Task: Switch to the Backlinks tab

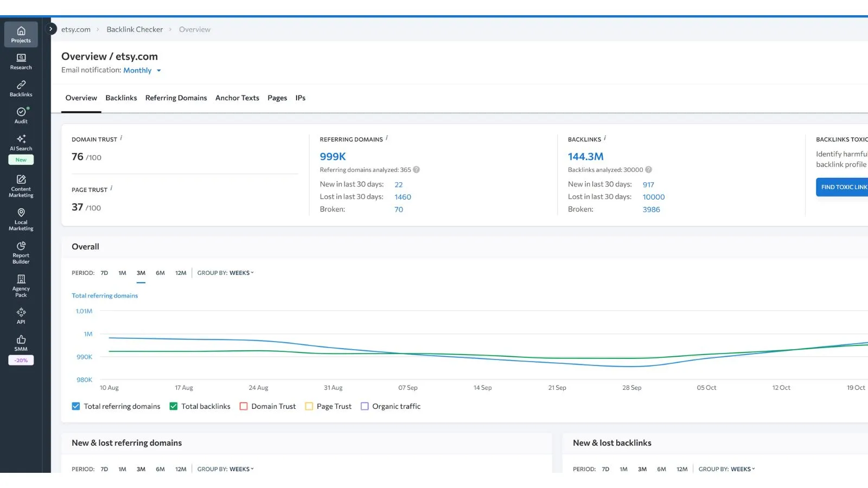Action: point(121,98)
